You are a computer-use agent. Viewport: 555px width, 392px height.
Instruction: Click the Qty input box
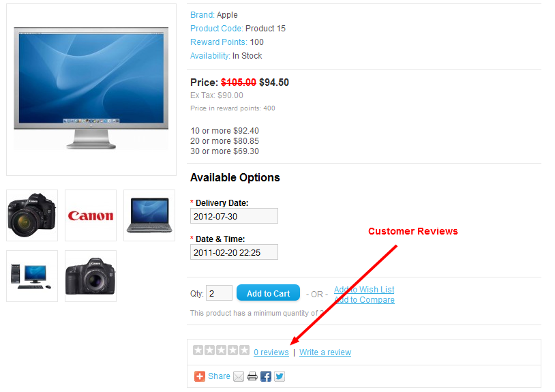pyautogui.click(x=219, y=293)
